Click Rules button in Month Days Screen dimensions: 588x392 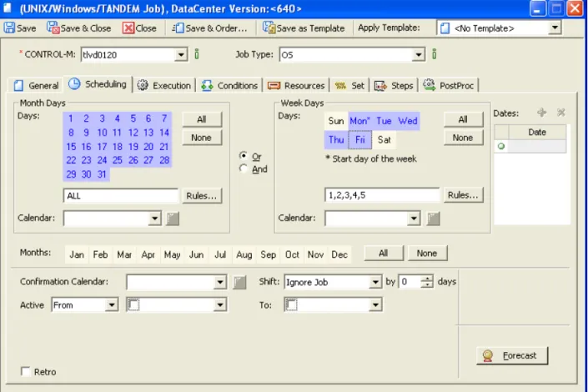click(x=202, y=195)
